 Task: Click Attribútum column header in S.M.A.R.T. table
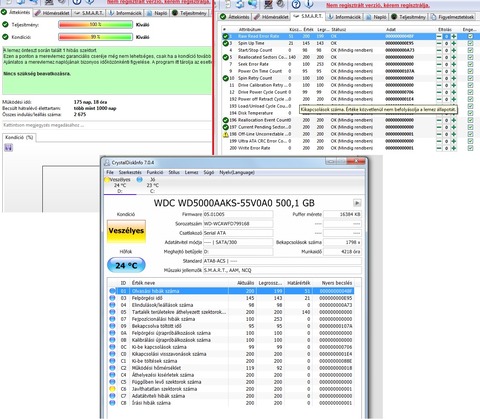[250, 29]
